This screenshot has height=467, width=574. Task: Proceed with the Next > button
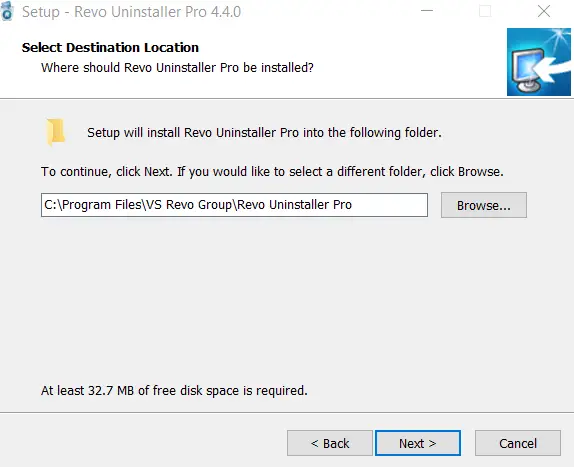click(x=418, y=443)
